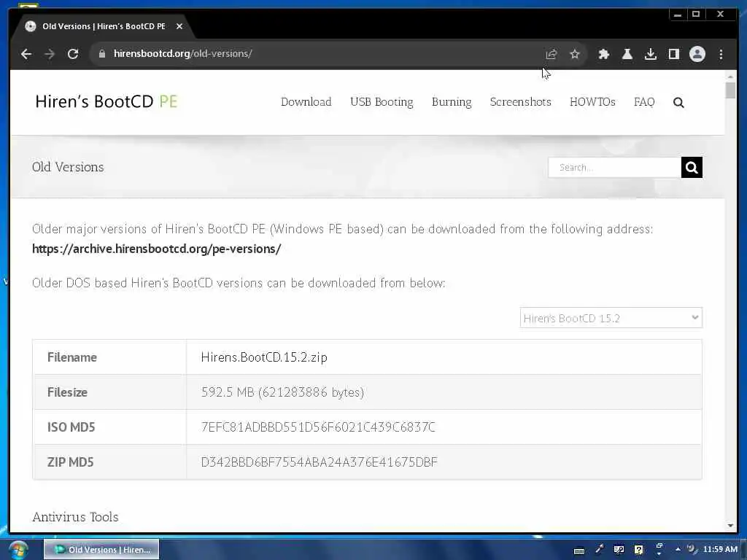
Task: Open the Chrome three-dot menu
Action: (x=721, y=54)
